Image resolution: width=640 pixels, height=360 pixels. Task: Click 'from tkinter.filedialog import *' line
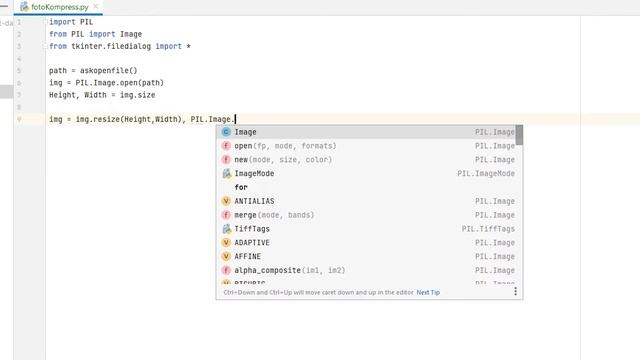120,47
